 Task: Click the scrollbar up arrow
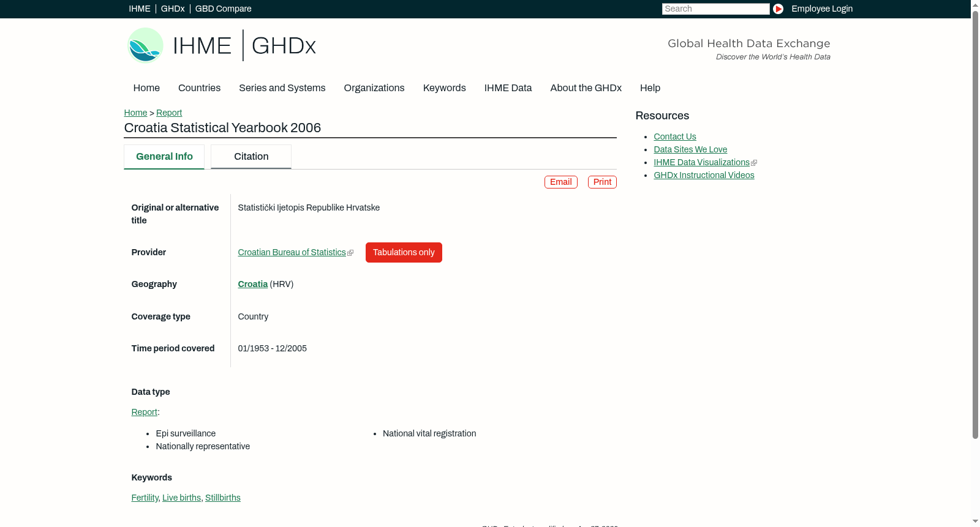[975, 4]
